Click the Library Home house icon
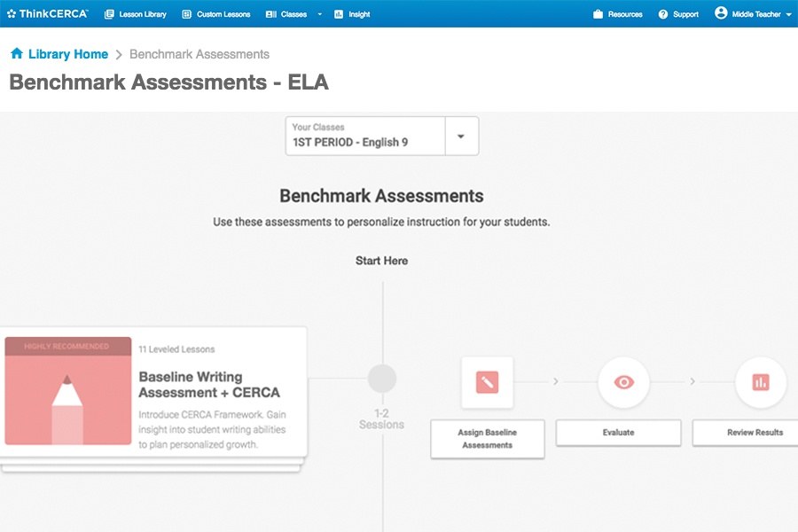Viewport: 798px width, 532px height. [17, 54]
